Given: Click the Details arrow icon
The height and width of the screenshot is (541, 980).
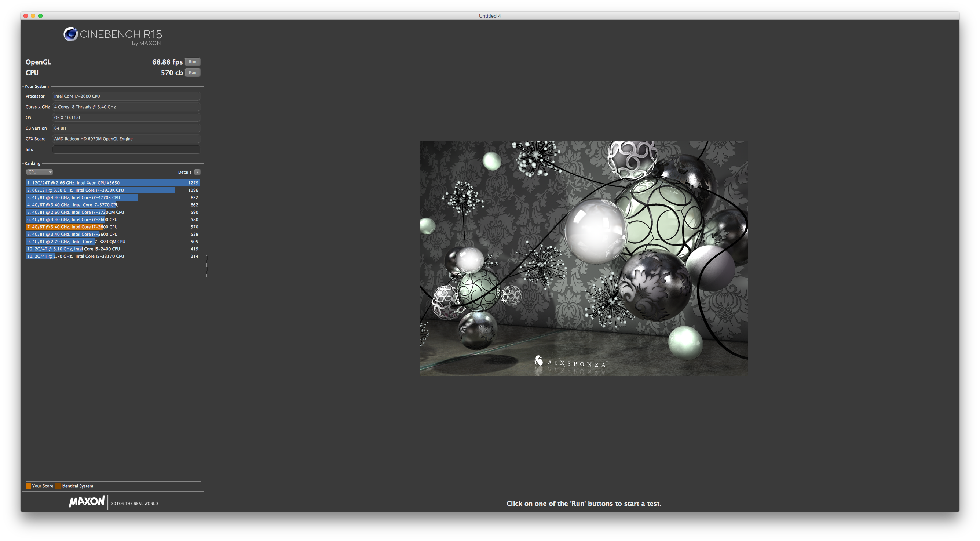Looking at the screenshot, I should (x=197, y=172).
